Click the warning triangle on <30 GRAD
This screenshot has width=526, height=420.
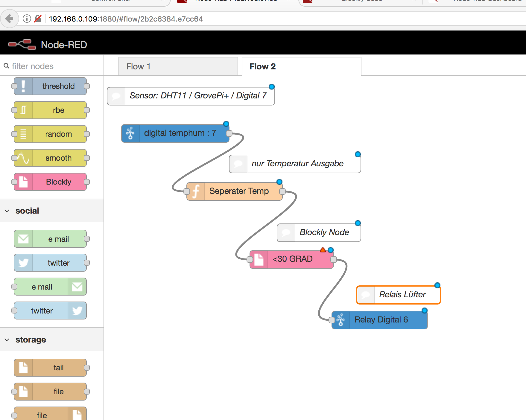pos(323,250)
